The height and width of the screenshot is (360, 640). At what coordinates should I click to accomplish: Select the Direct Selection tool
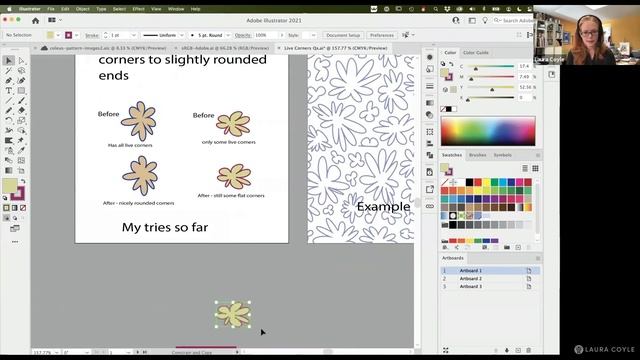pos(21,61)
